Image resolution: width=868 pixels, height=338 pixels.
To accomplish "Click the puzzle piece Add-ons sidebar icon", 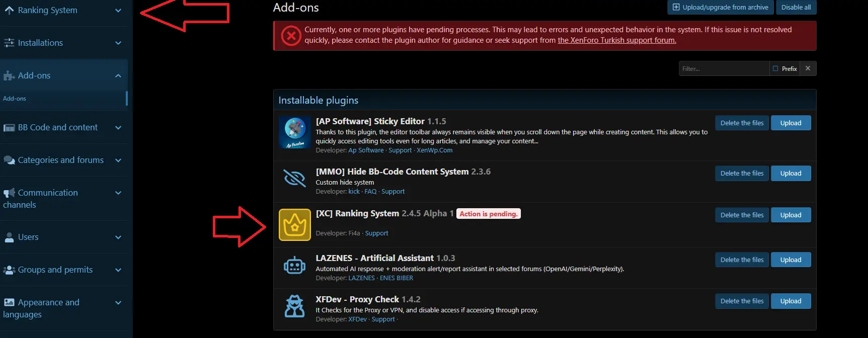I will 9,76.
